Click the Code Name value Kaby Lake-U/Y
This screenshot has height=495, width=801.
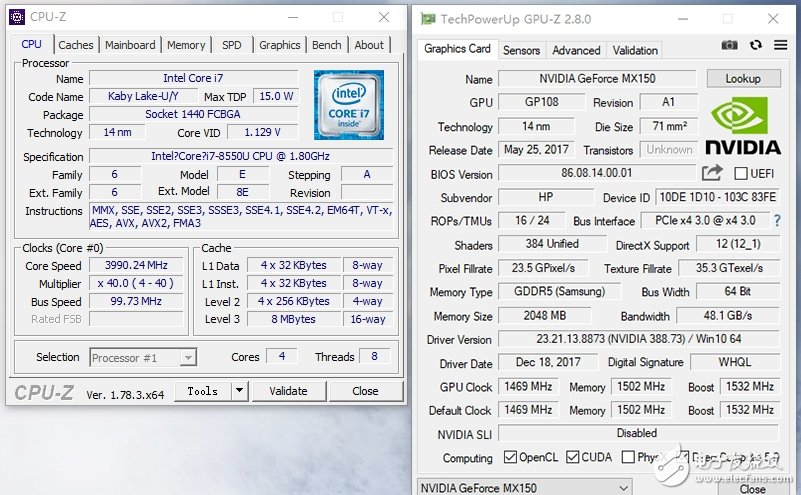pyautogui.click(x=144, y=96)
